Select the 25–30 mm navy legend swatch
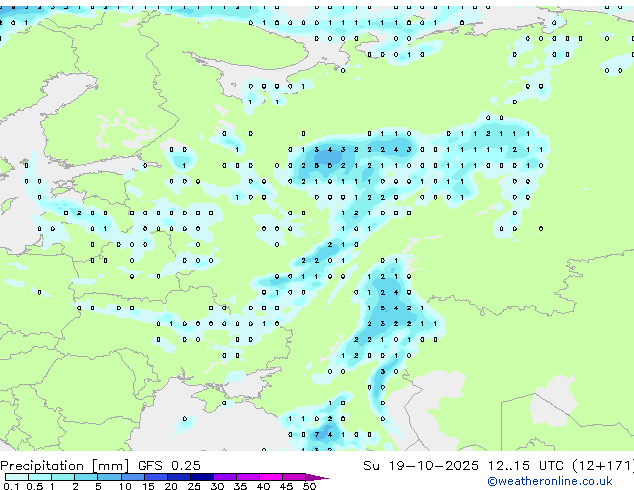The image size is (634, 490). coord(201,477)
